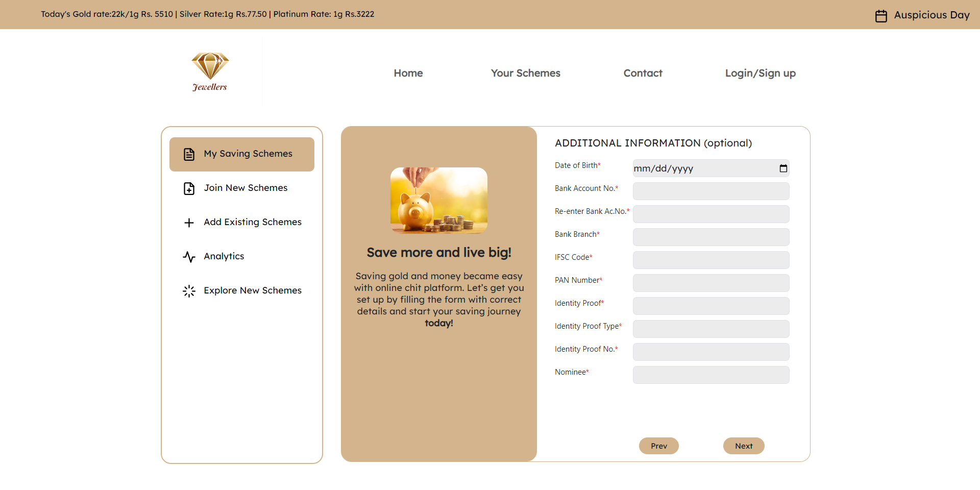Focus the Identity Proof No. field
Image resolution: width=980 pixels, height=490 pixels.
(711, 352)
